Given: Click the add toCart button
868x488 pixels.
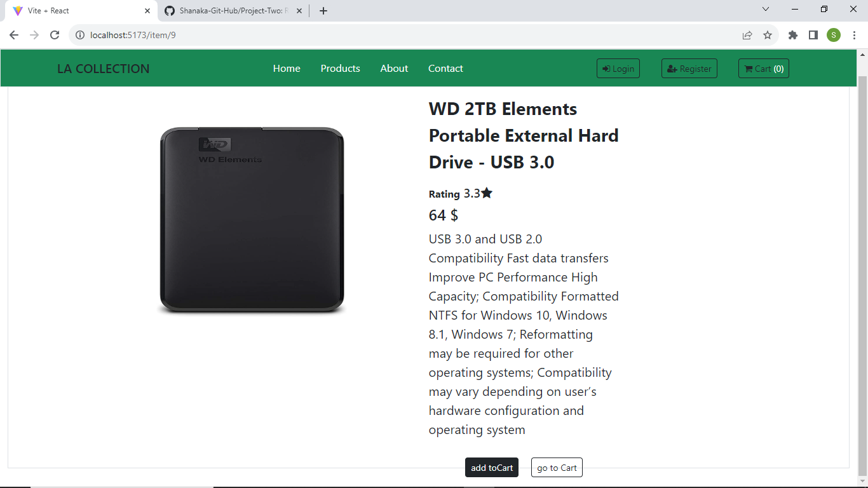Looking at the screenshot, I should click(492, 468).
